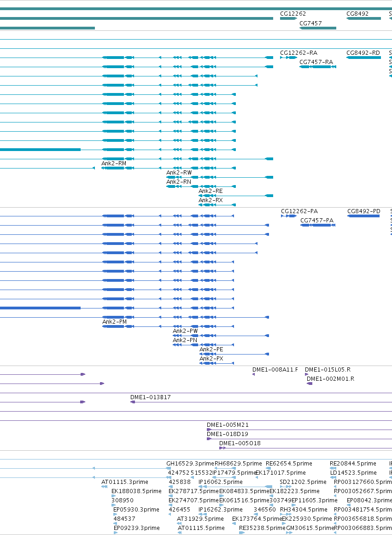Select the DME1-005O18 BAC clone

click(240, 443)
